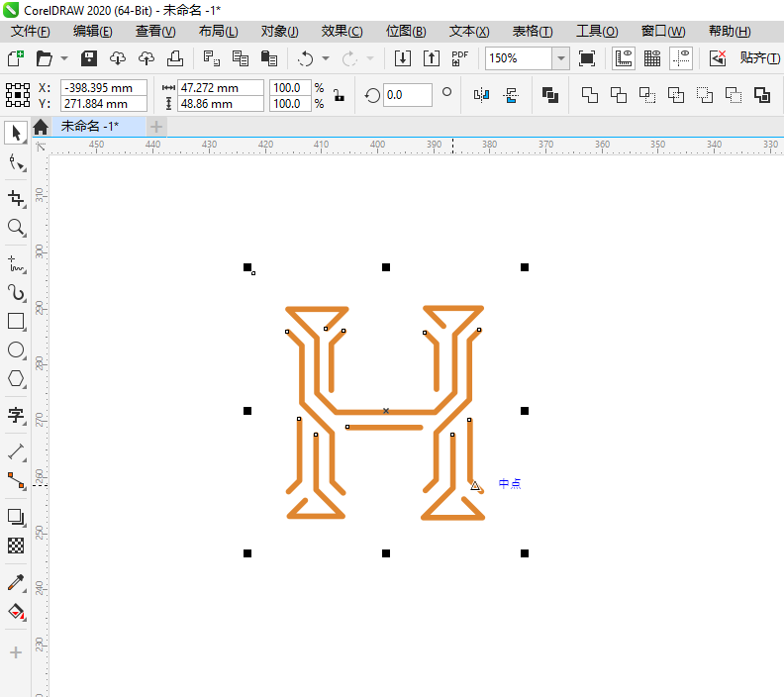
Task: Toggle rulers display
Action: pyautogui.click(x=624, y=58)
